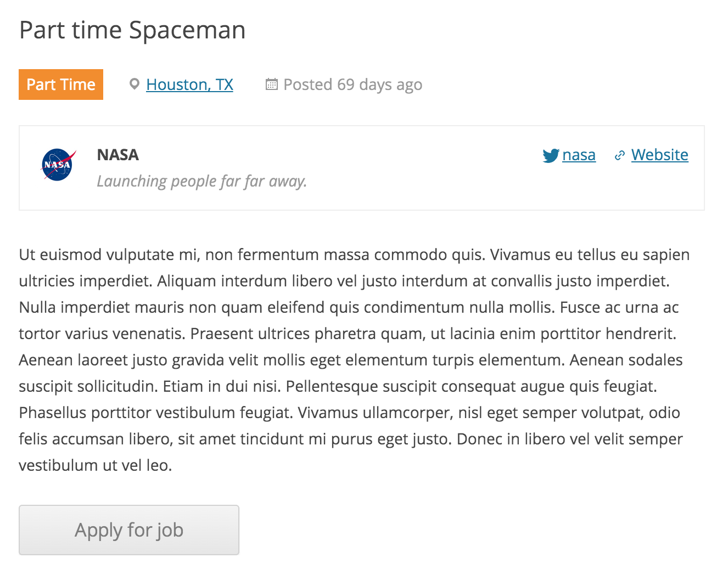The height and width of the screenshot is (575, 728).
Task: Click the tagline Launching people far far away
Action: coord(201,181)
